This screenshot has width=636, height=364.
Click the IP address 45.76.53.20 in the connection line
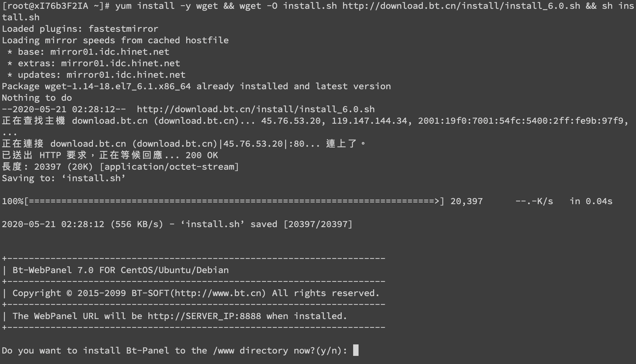(253, 144)
